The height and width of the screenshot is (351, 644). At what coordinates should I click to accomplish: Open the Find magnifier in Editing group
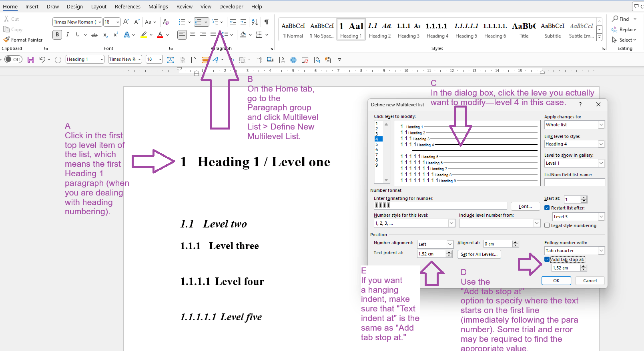tap(621, 19)
